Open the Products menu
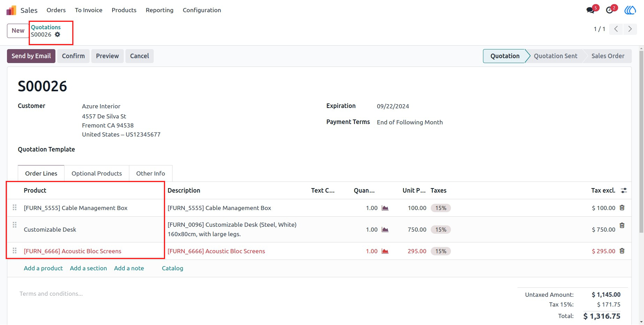 (x=124, y=10)
